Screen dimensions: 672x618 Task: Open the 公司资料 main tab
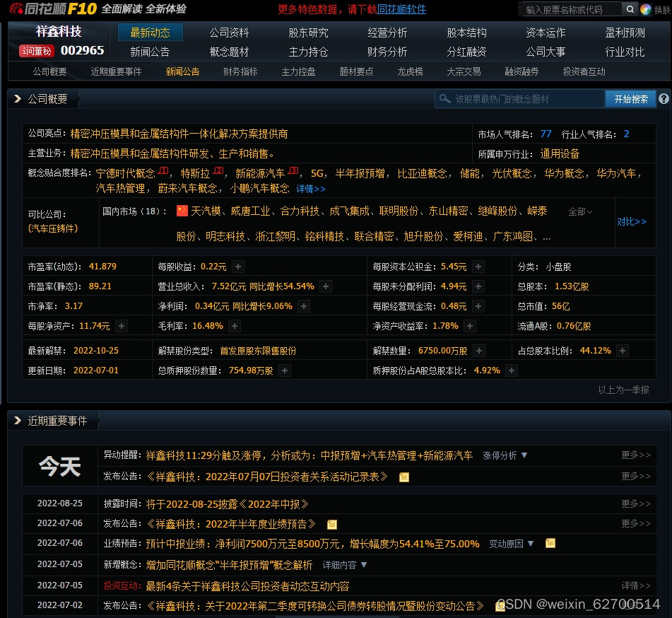coord(229,33)
